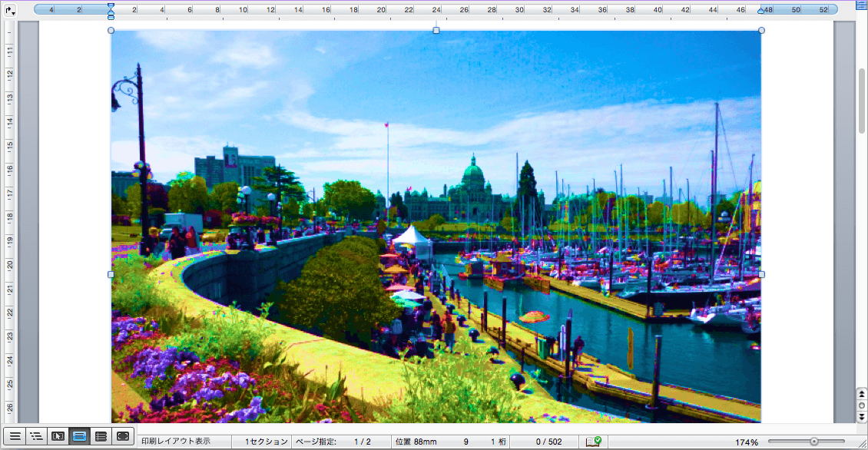
Task: Click the '印刷レイアウト表示' status text
Action: (x=175, y=441)
